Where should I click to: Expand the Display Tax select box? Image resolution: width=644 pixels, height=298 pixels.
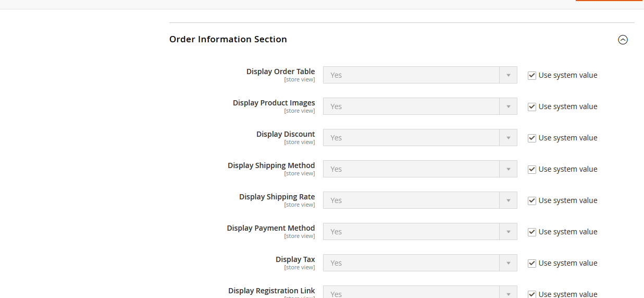click(419, 263)
